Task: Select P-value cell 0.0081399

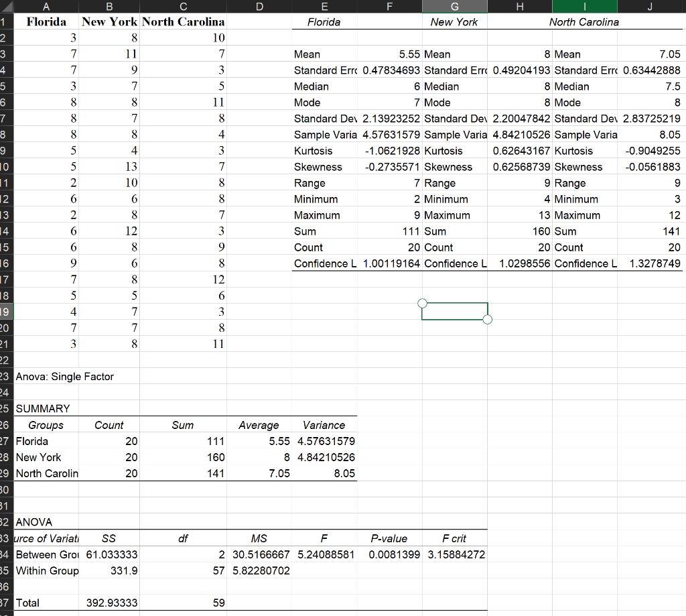Action: 394,555
